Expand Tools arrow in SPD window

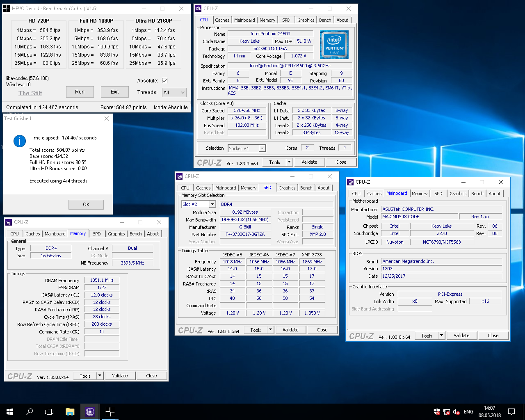tap(270, 330)
